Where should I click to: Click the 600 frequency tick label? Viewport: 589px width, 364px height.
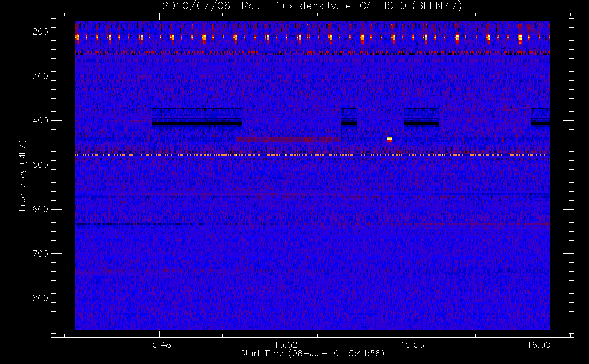(40, 209)
